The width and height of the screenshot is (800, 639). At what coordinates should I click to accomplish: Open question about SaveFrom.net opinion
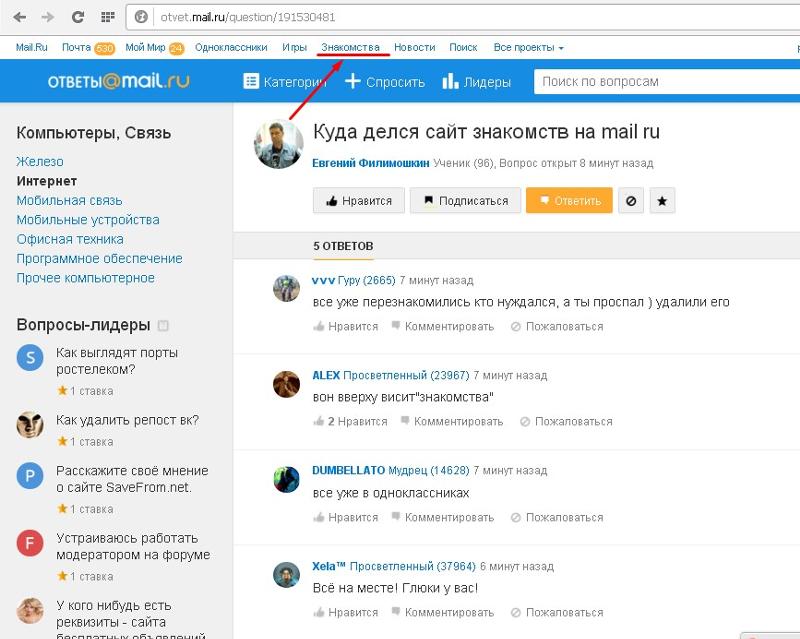[x=132, y=479]
